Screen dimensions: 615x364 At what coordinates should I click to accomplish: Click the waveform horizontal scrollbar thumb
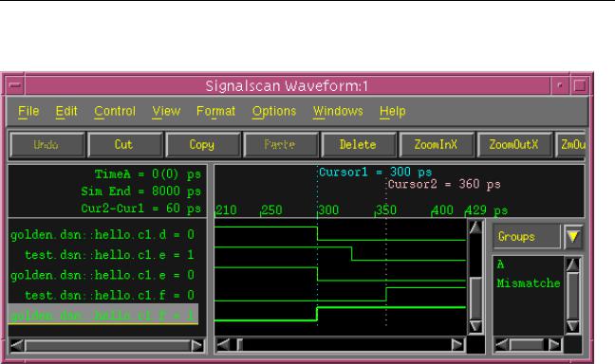240,345
